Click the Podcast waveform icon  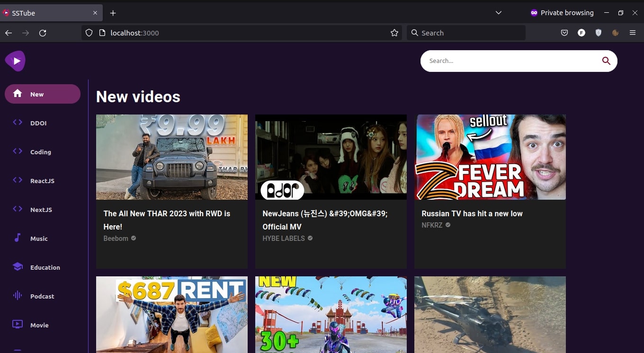click(18, 296)
